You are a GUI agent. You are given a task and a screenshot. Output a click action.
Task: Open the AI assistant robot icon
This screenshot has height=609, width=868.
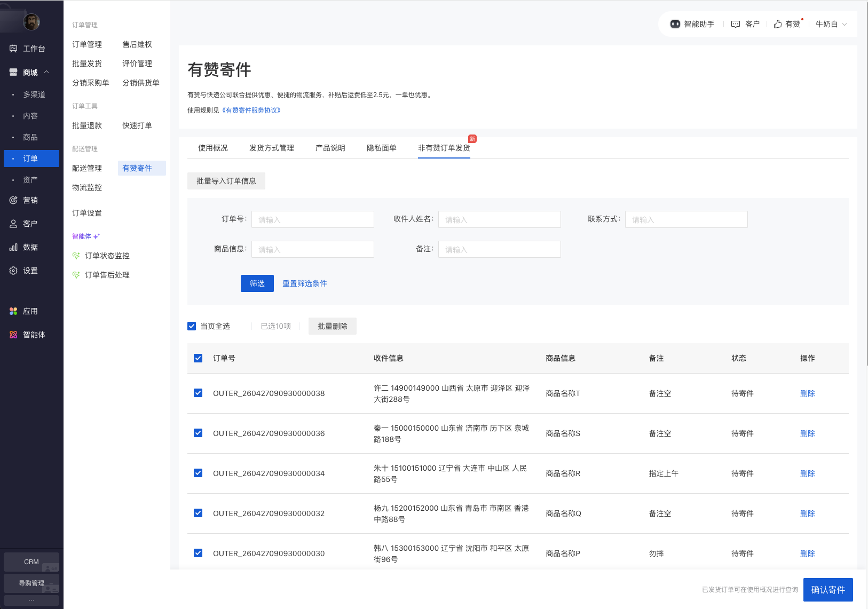click(675, 24)
